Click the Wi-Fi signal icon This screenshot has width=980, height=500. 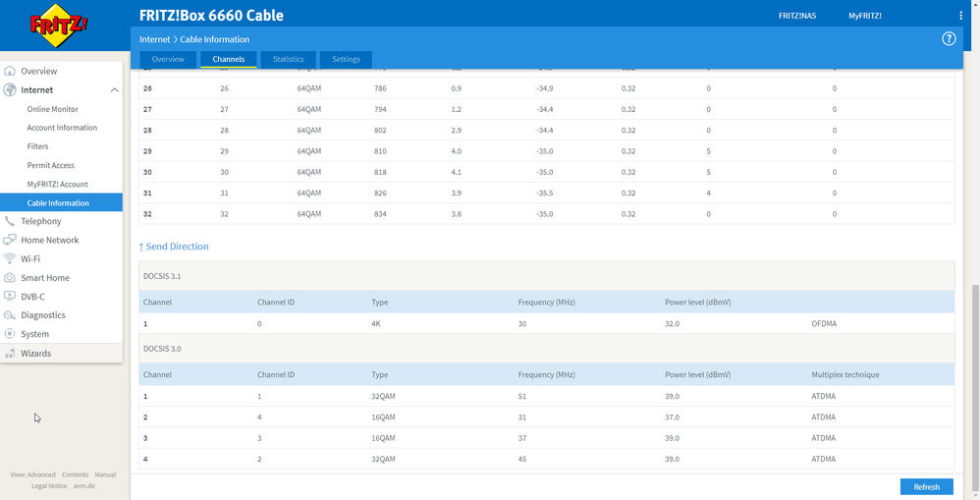pyautogui.click(x=10, y=258)
